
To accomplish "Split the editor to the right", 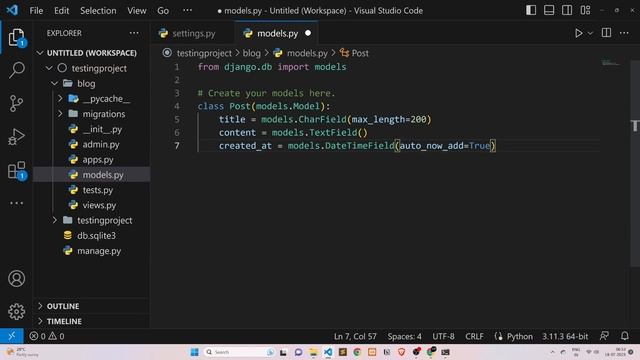I will pos(606,33).
